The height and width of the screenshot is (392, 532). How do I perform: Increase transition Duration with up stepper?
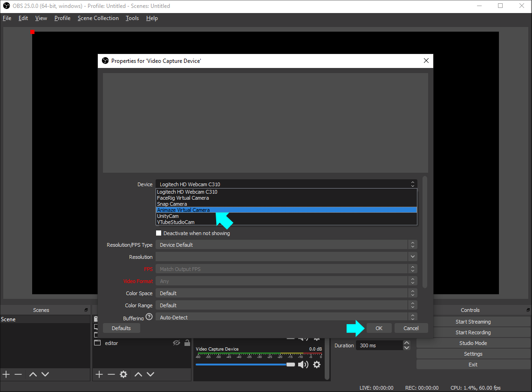point(407,343)
